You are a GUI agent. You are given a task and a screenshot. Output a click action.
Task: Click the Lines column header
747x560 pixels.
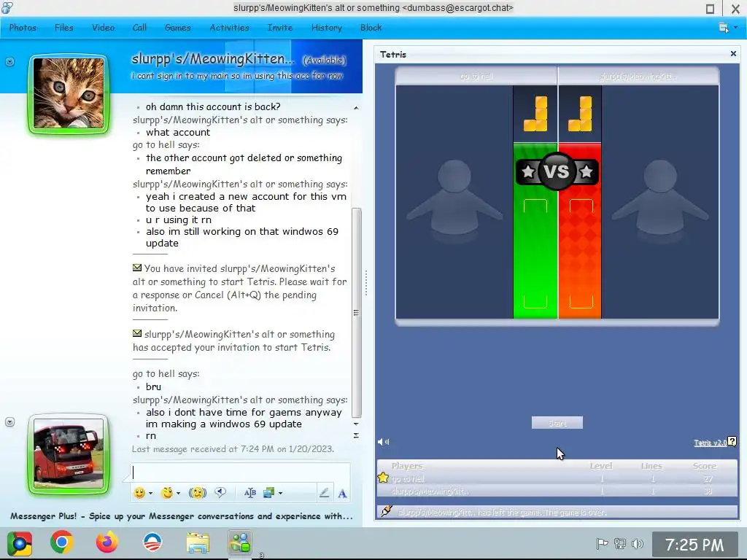click(x=651, y=466)
